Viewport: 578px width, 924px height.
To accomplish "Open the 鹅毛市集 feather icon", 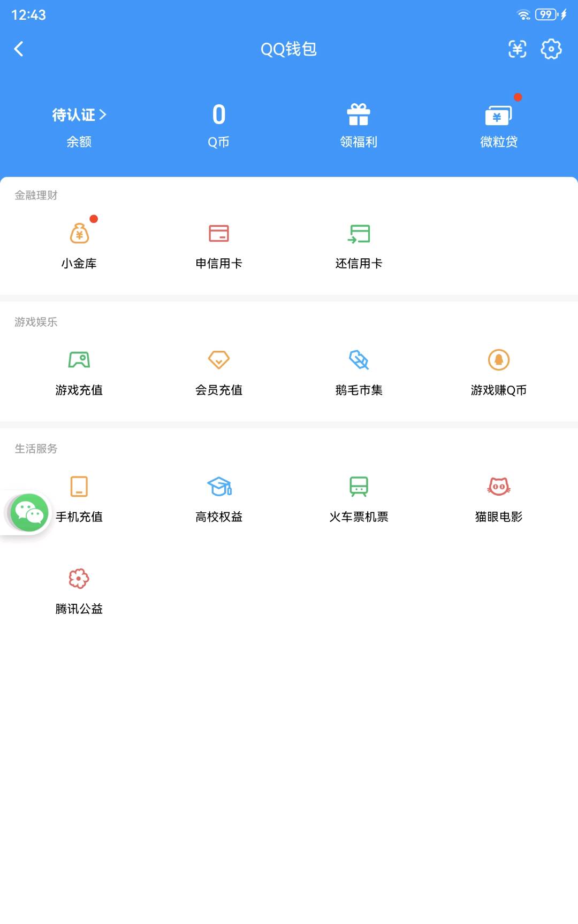I will pyautogui.click(x=359, y=360).
